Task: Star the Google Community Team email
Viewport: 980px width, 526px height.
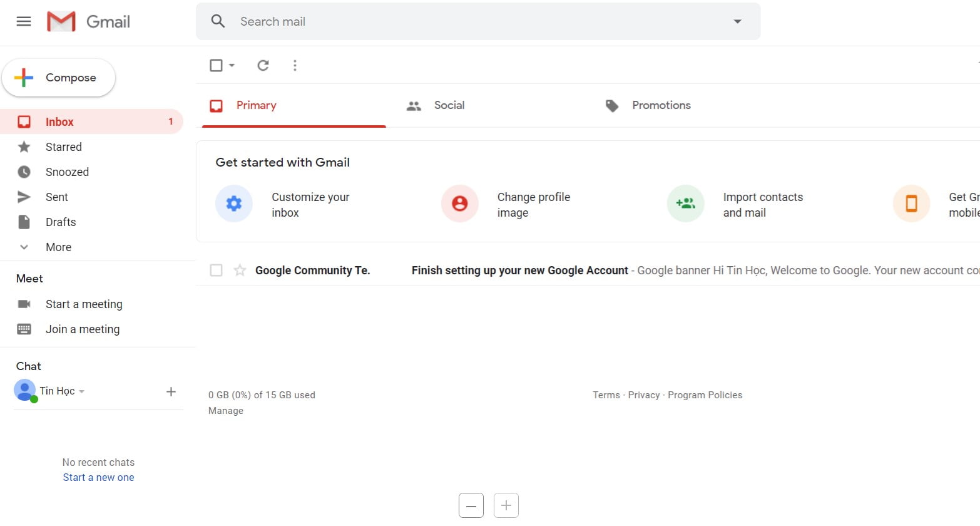Action: coord(240,270)
